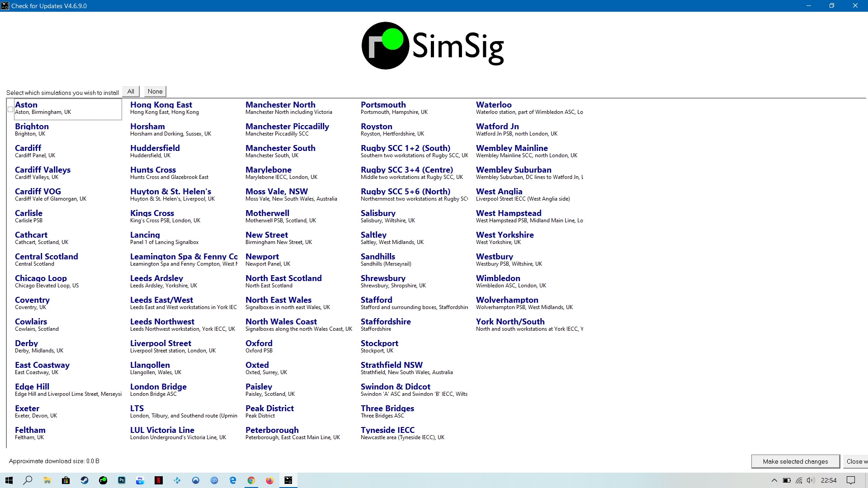Click the active updater taskbar icon
Viewport: 868px width, 488px height.
coord(288,480)
